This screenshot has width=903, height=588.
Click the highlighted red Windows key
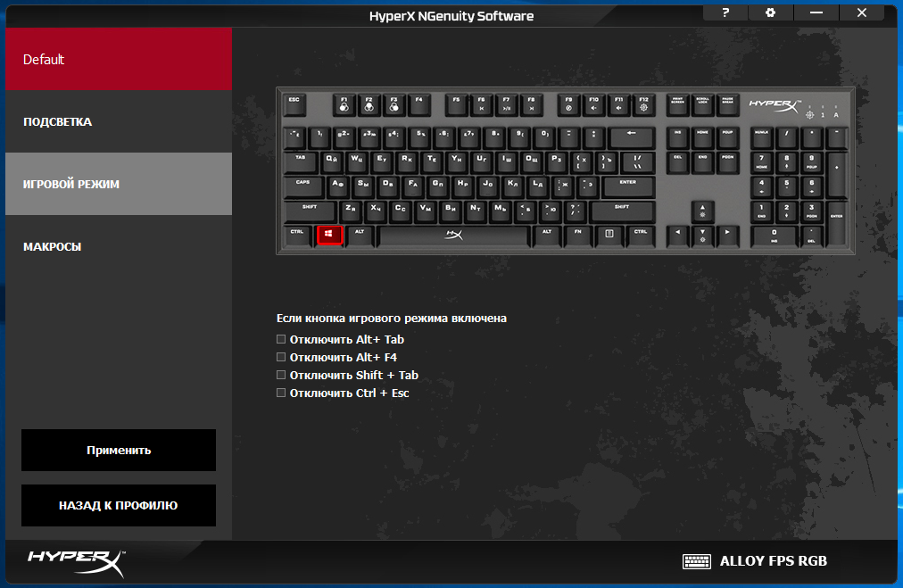point(329,235)
